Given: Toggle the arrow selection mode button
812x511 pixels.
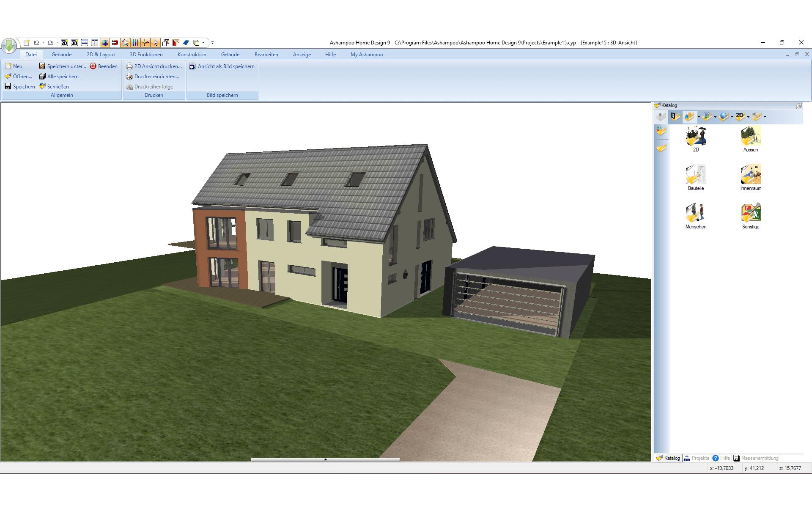Looking at the screenshot, I should point(156,43).
